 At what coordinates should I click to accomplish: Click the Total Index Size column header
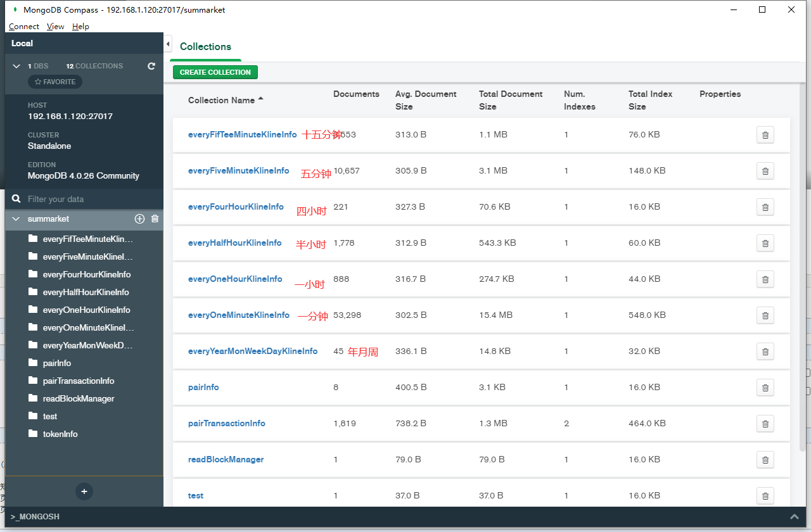650,100
